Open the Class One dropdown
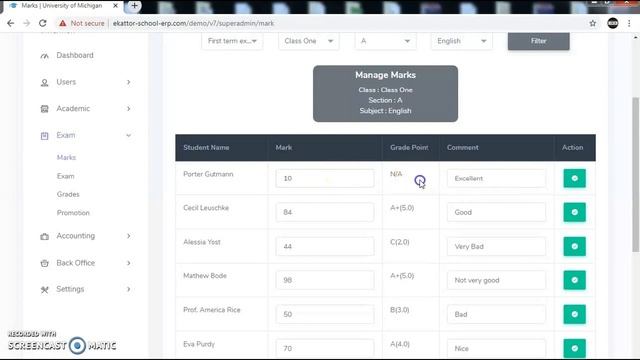The width and height of the screenshot is (640, 360). tap(309, 41)
